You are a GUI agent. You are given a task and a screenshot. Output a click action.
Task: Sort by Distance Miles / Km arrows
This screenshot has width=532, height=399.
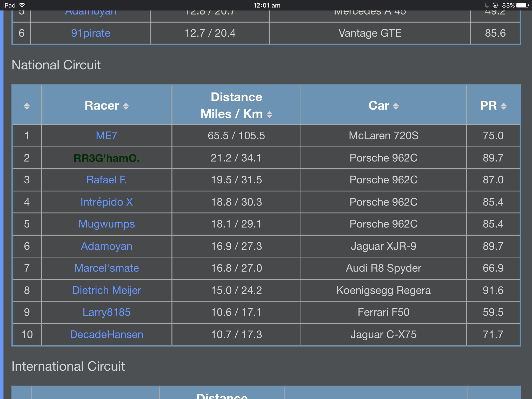tap(269, 115)
